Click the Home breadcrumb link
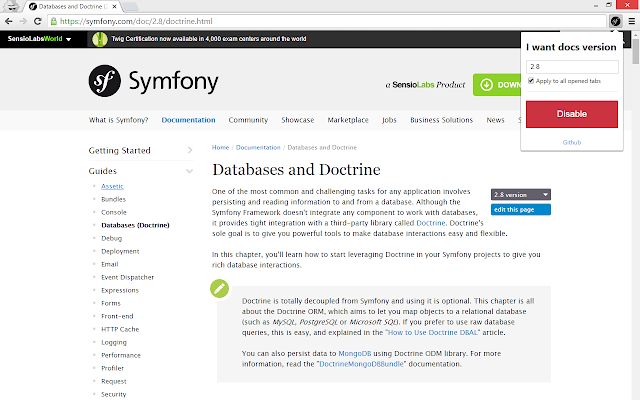The width and height of the screenshot is (640, 400). [x=220, y=147]
